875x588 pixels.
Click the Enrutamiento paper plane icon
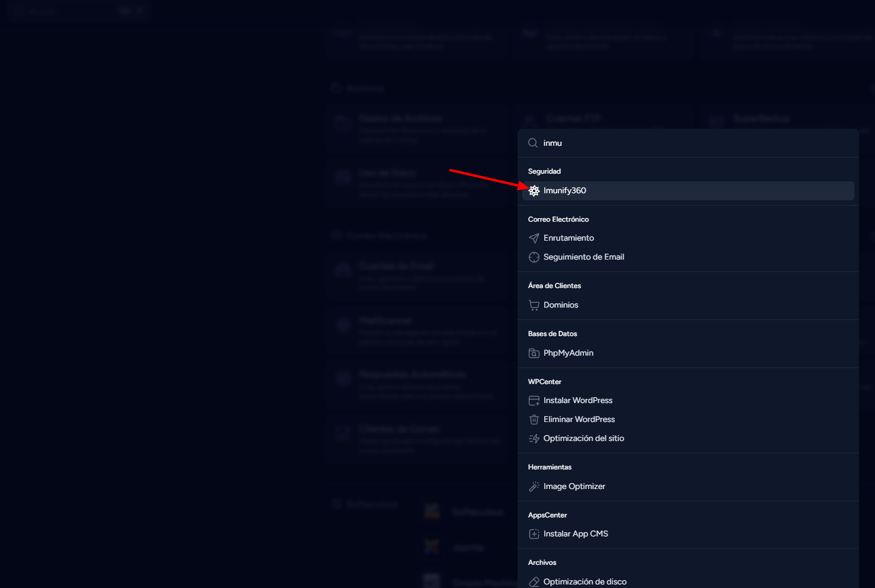[x=534, y=238]
